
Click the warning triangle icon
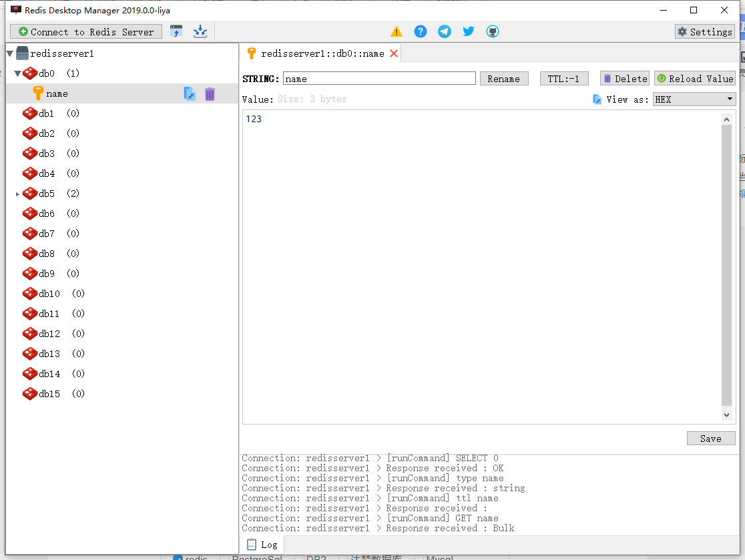(397, 31)
